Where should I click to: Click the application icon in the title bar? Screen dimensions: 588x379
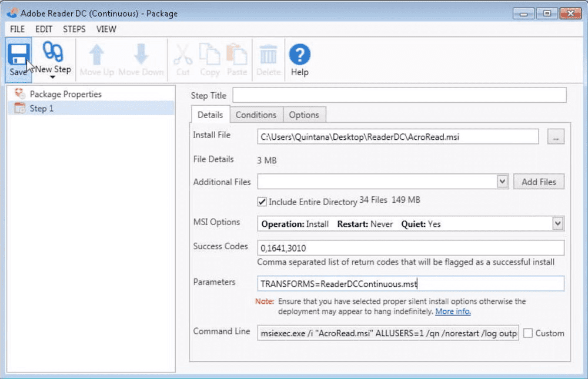pyautogui.click(x=12, y=13)
